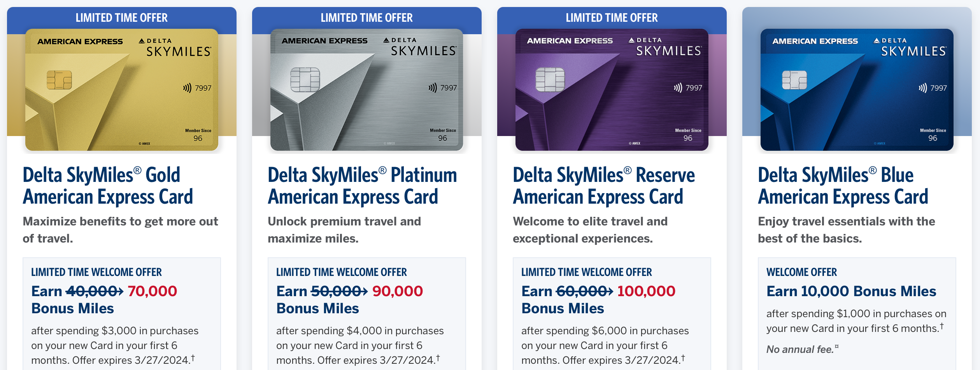Screen dimensions: 980x370
Task: Click the chip on the Gold card
Action: (59, 80)
